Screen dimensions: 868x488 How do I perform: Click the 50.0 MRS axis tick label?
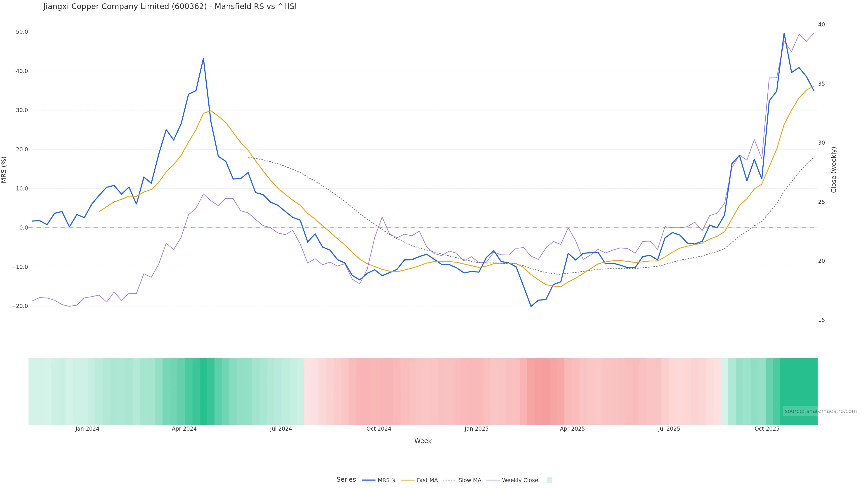click(21, 32)
